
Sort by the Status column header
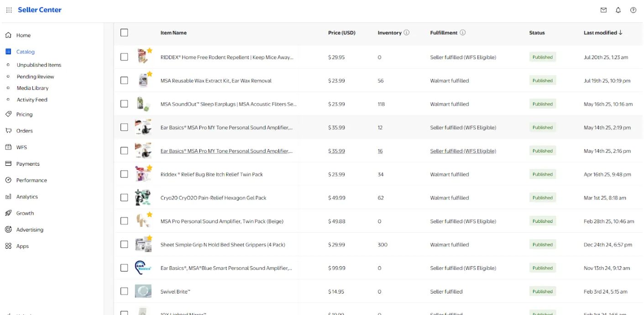tap(537, 32)
